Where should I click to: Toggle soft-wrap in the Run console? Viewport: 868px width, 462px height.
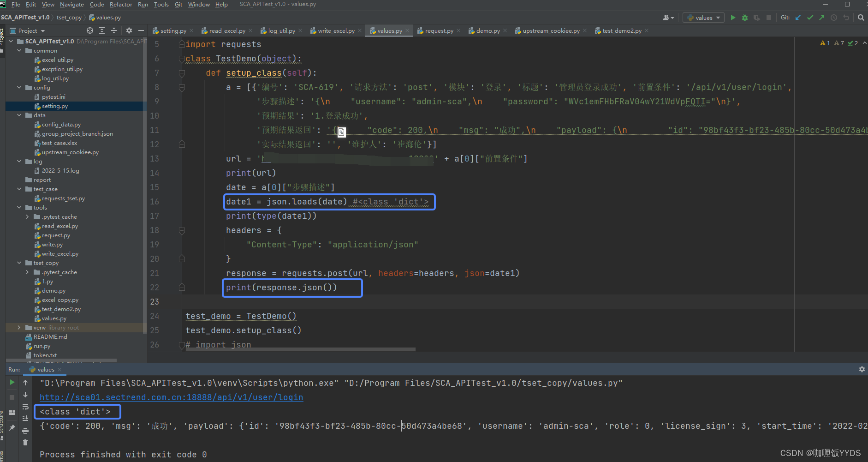25,407
